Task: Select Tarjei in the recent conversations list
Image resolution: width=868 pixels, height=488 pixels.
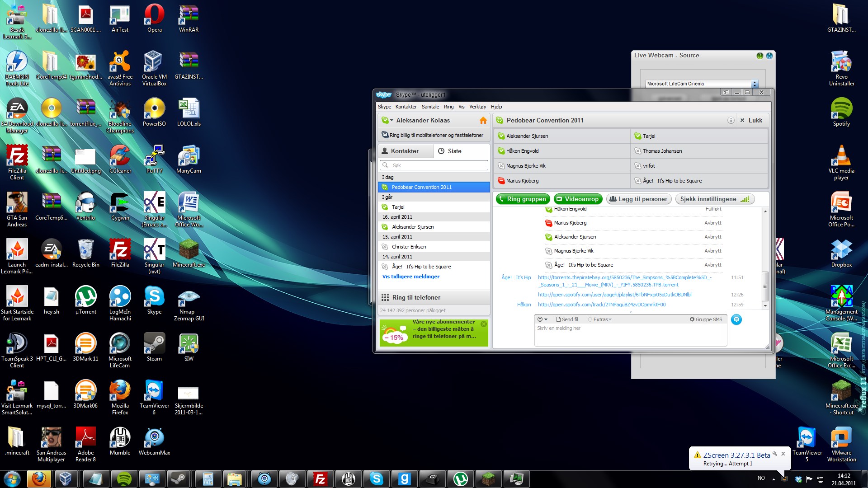Action: tap(434, 207)
